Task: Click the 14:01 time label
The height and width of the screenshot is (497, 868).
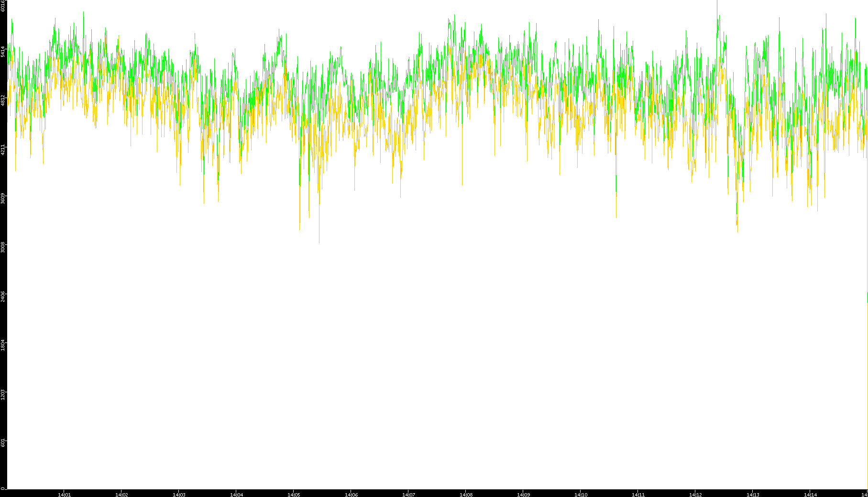Action: point(64,495)
